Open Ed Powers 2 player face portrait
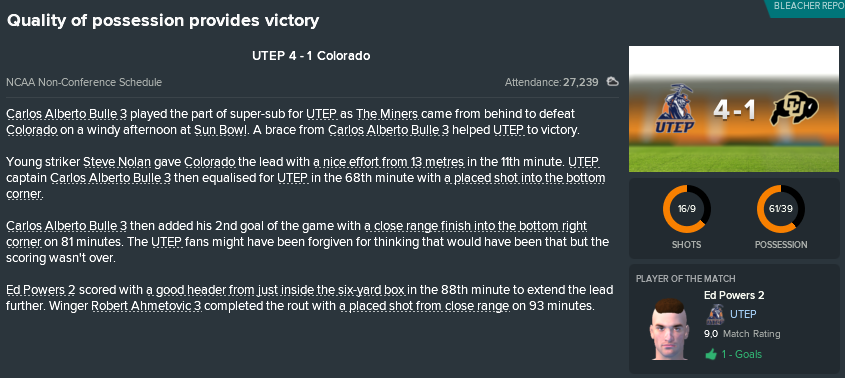 click(x=668, y=328)
